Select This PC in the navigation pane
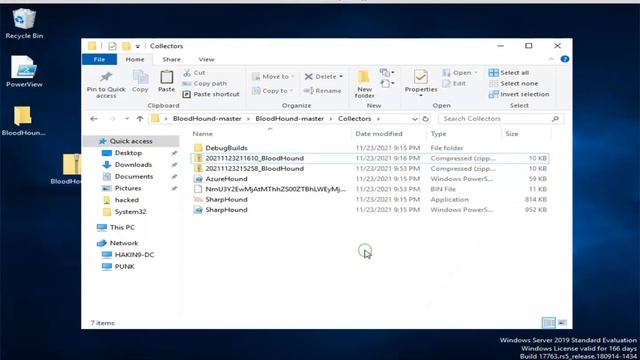The height and width of the screenshot is (360, 640). click(122, 227)
